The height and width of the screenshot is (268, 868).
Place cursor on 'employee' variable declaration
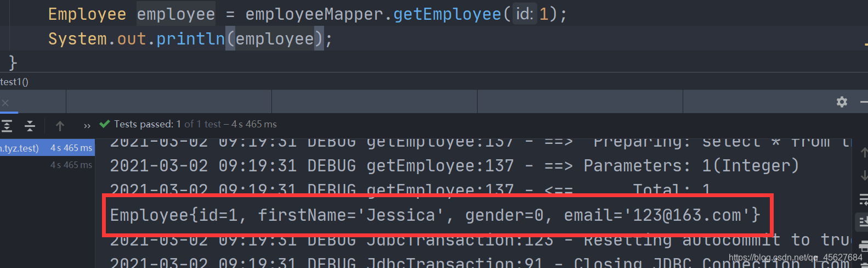pos(176,14)
